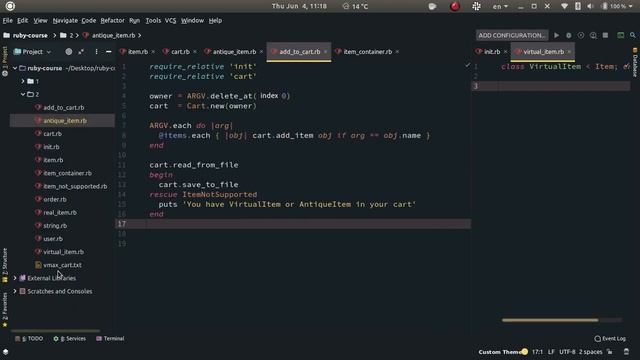Select add_to_cart.rb in the project tree
The image size is (640, 360).
64,107
